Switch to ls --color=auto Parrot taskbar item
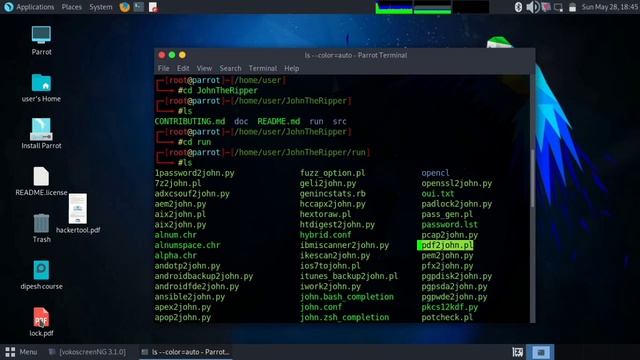Image resolution: width=640 pixels, height=360 pixels. (186, 352)
